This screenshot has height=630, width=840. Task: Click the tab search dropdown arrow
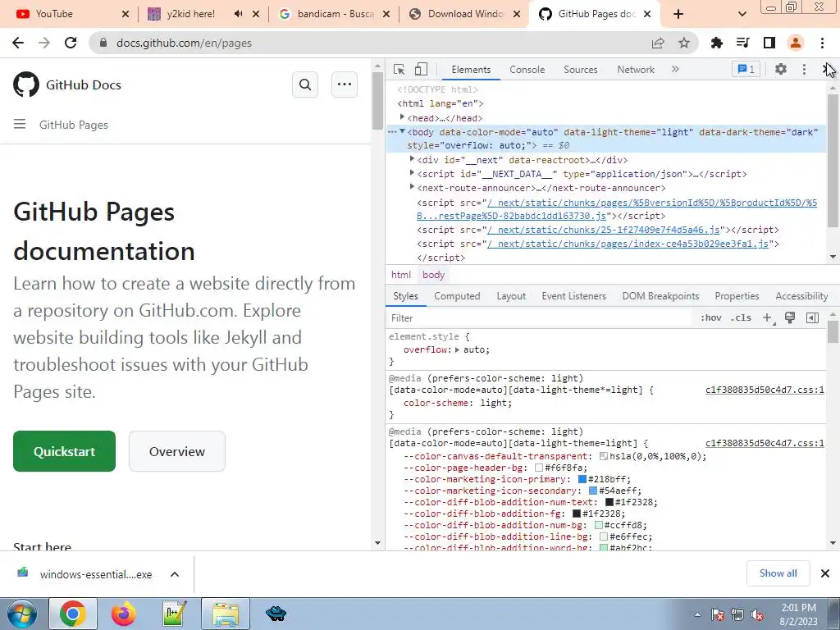[x=742, y=14]
